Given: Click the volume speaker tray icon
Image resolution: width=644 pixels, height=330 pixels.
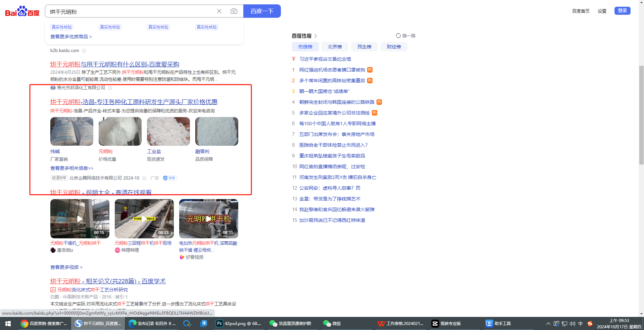Looking at the screenshot, I should 573,324.
